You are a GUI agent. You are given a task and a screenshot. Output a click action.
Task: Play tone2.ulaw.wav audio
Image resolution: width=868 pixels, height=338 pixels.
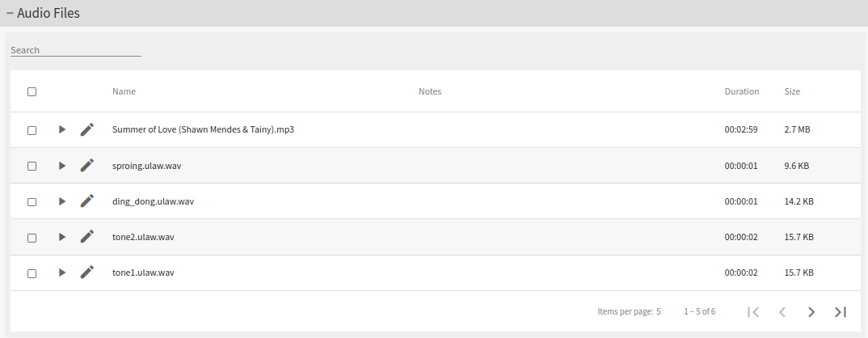click(x=62, y=237)
